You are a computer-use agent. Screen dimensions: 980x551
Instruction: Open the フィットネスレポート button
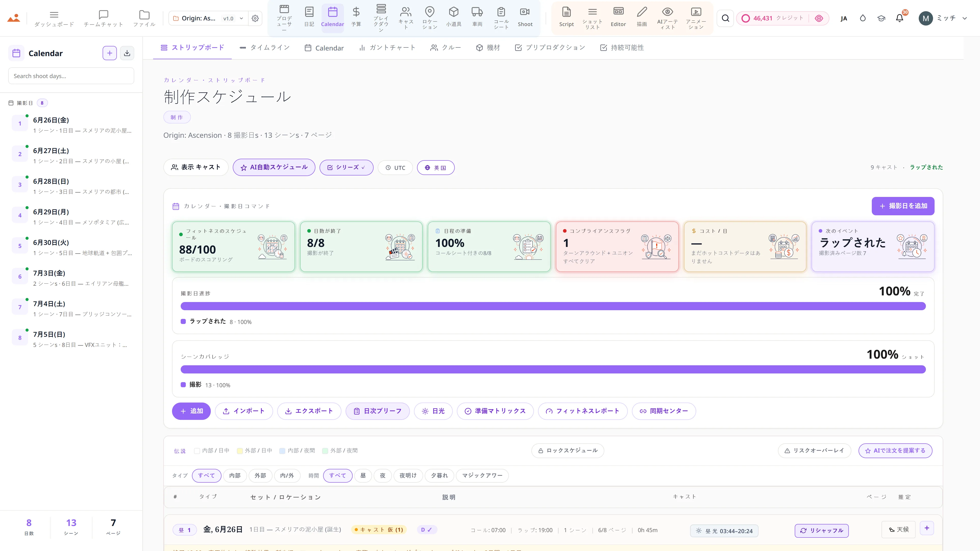point(582,411)
